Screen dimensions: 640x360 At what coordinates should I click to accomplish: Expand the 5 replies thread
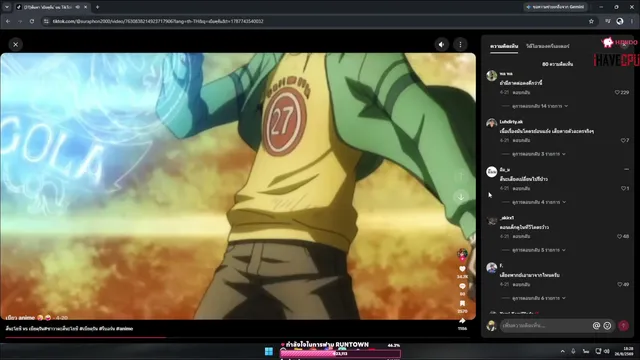[x=538, y=250]
